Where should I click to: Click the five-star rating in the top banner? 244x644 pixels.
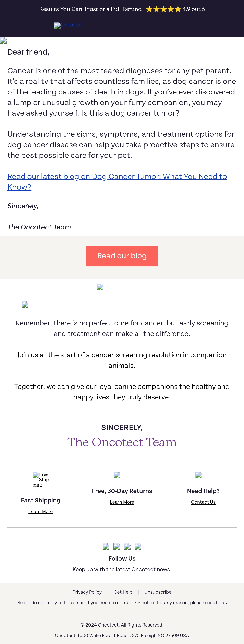(x=163, y=9)
